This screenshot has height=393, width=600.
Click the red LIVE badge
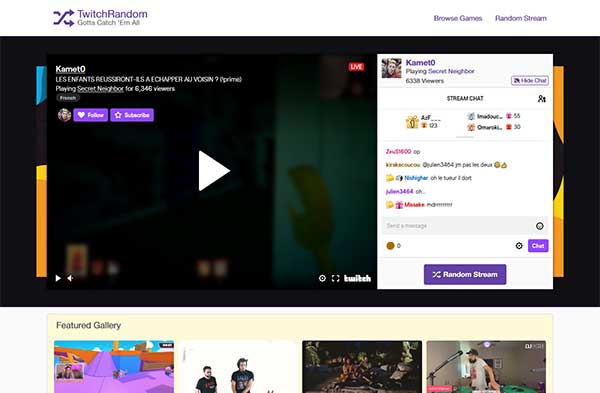(x=356, y=67)
